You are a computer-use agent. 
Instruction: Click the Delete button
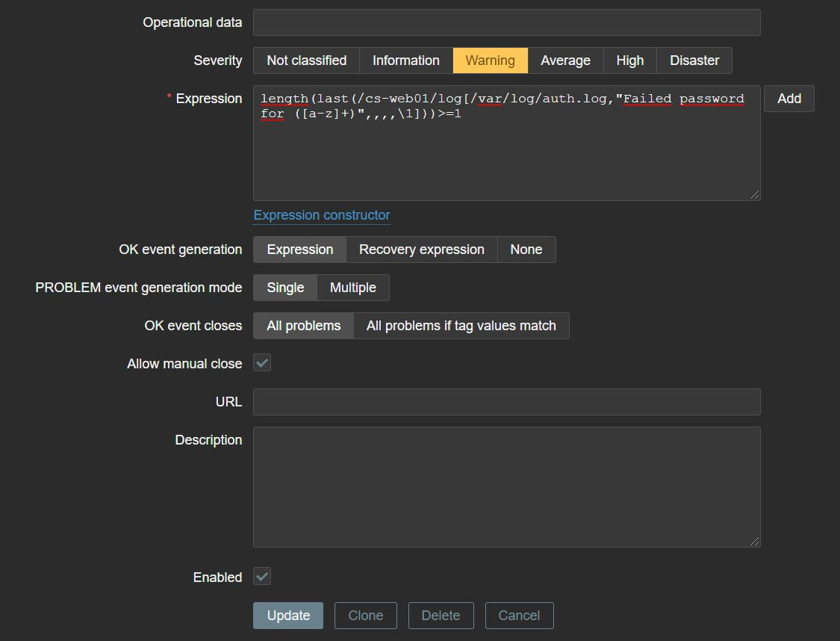(440, 616)
